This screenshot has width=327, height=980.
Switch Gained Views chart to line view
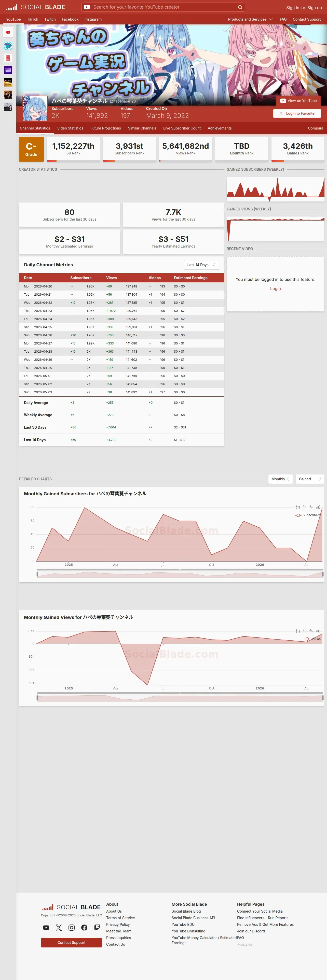[311, 631]
